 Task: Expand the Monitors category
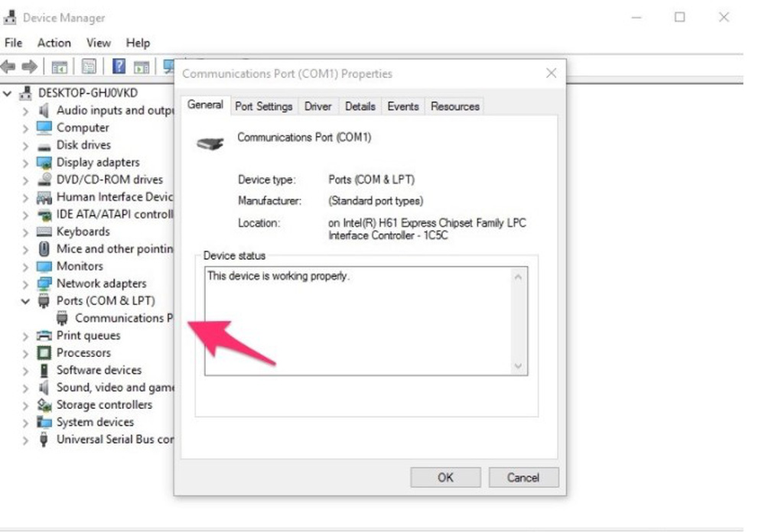tap(26, 267)
